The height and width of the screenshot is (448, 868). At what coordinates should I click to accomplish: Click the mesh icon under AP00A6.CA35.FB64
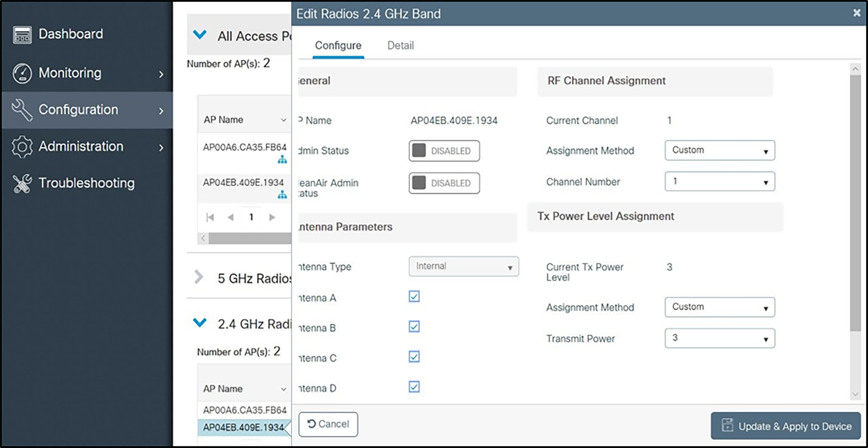pos(282,160)
